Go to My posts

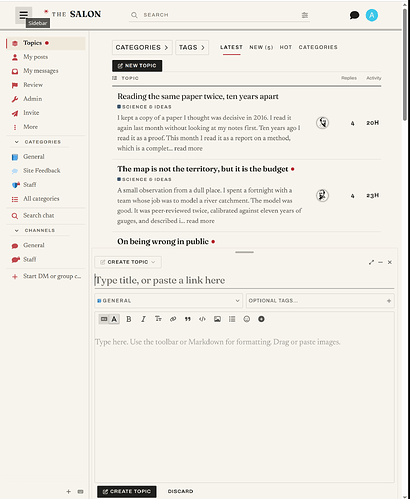click(x=46, y=57)
